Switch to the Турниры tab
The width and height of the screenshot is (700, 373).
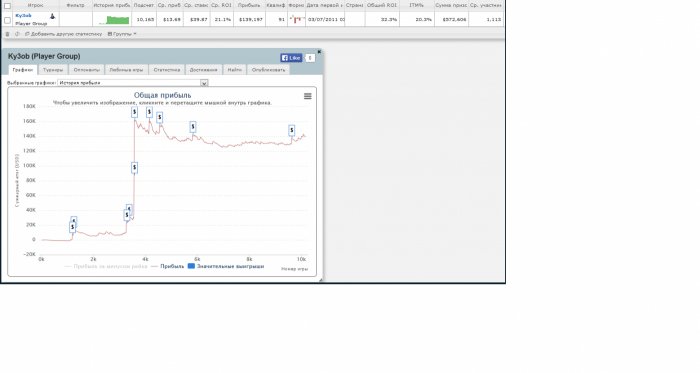coord(53,70)
